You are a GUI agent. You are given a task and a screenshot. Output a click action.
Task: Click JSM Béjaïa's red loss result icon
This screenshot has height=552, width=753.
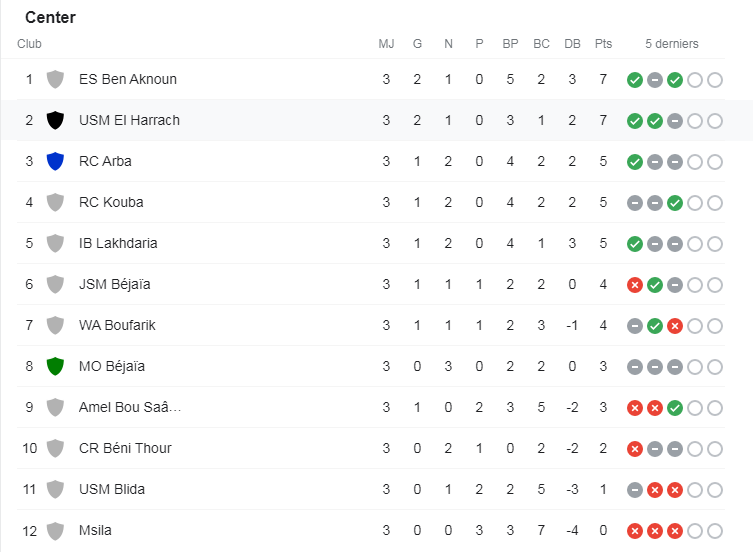coord(634,285)
